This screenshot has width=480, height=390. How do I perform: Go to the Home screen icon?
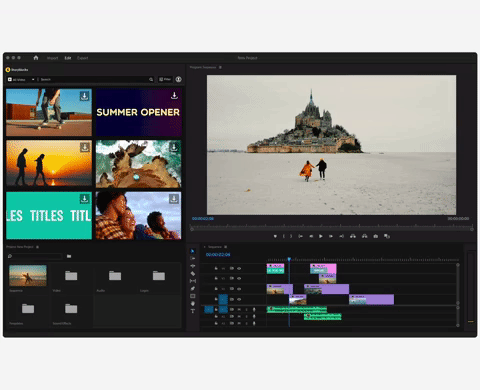coord(36,58)
